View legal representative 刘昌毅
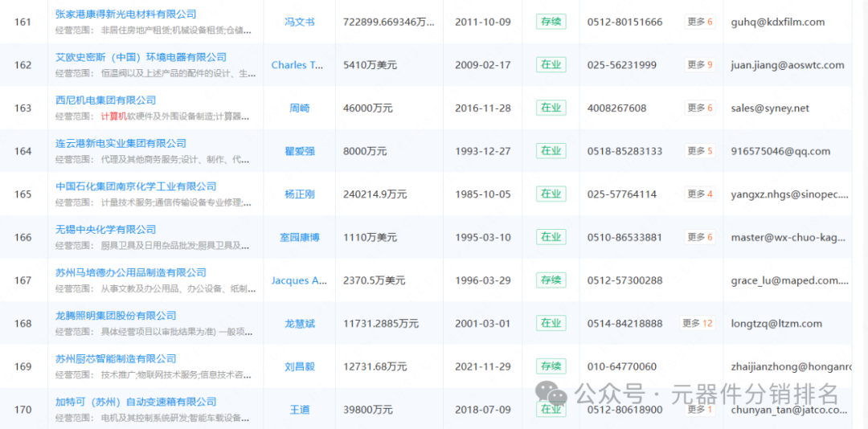Viewport: 868px width, 429px height. click(x=300, y=366)
